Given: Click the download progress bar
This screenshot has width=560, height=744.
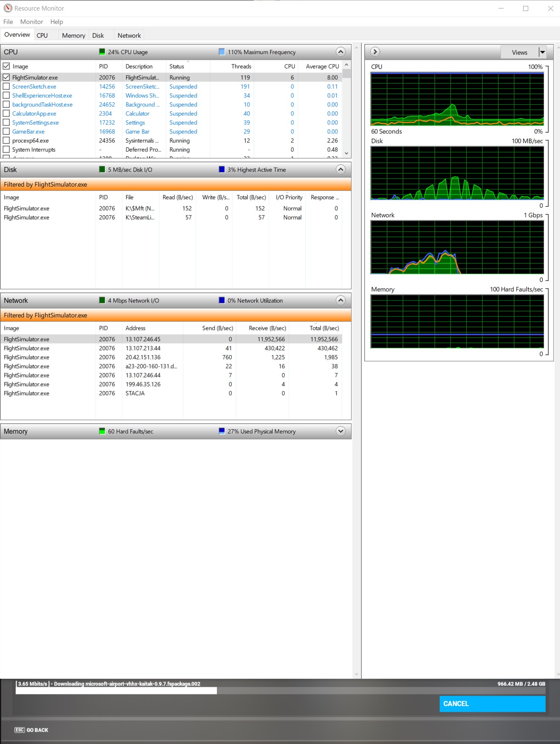Looking at the screenshot, I should (280, 691).
